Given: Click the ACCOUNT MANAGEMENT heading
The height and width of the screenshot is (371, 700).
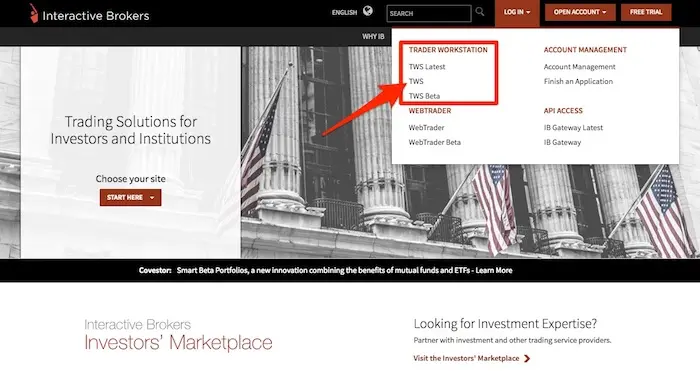Looking at the screenshot, I should 585,50.
